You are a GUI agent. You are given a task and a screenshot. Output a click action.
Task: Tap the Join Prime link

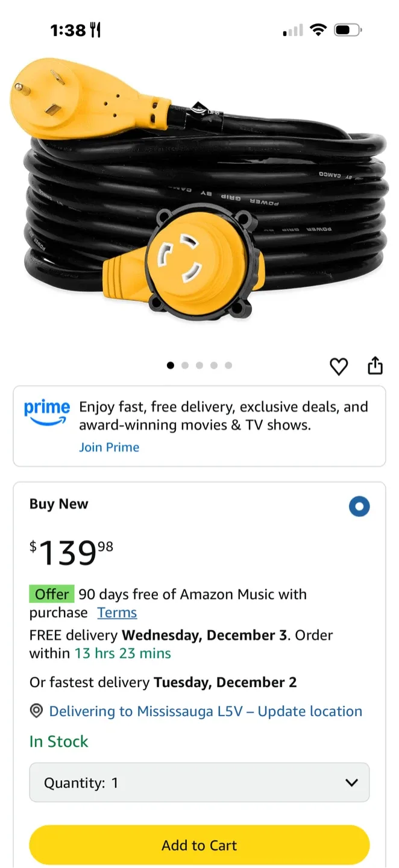click(109, 447)
